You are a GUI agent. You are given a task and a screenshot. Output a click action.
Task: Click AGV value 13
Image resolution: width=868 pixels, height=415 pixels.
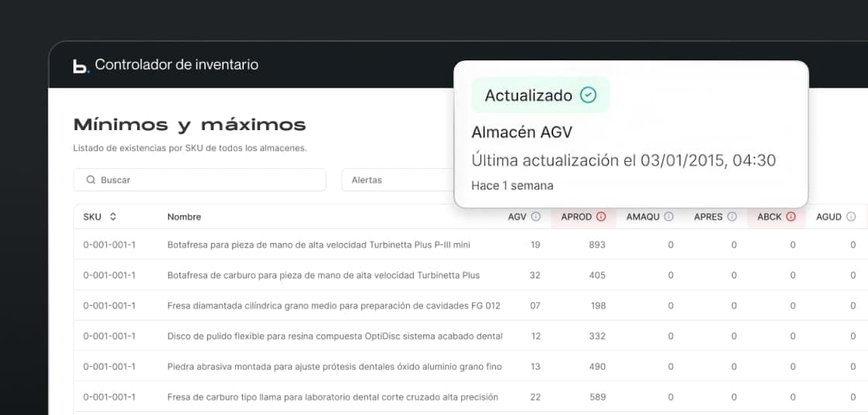[535, 366]
